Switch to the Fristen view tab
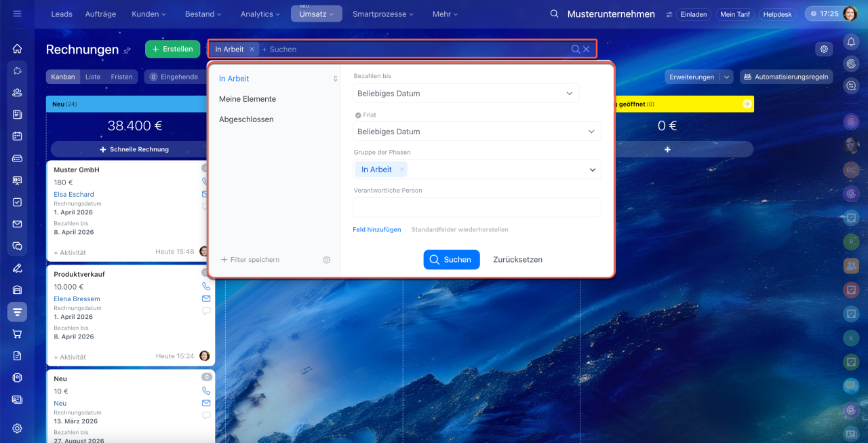868x443 pixels. (122, 77)
